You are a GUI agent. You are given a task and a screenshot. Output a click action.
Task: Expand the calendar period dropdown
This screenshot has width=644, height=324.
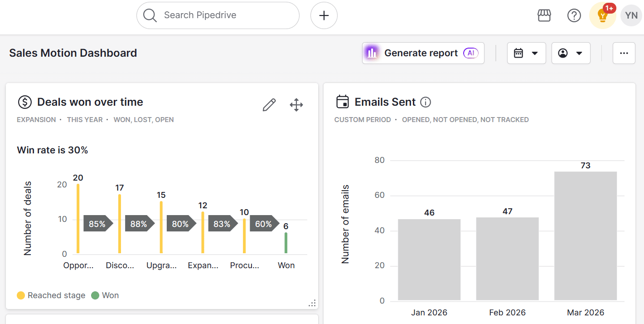[526, 53]
